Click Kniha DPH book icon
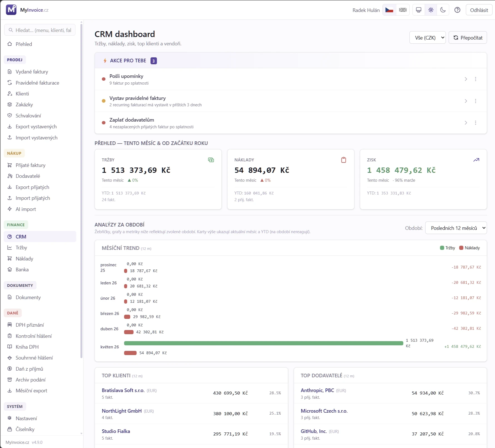495x448 pixels. click(10, 347)
